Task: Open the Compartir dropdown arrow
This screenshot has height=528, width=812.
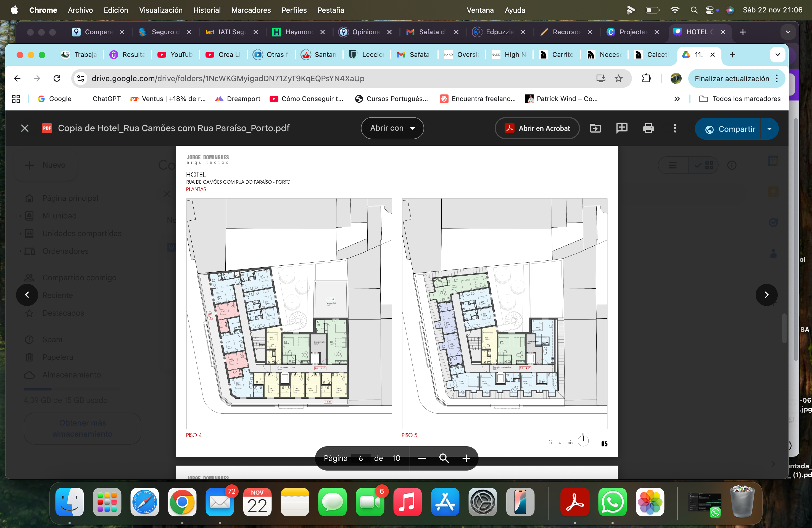Action: click(x=769, y=129)
